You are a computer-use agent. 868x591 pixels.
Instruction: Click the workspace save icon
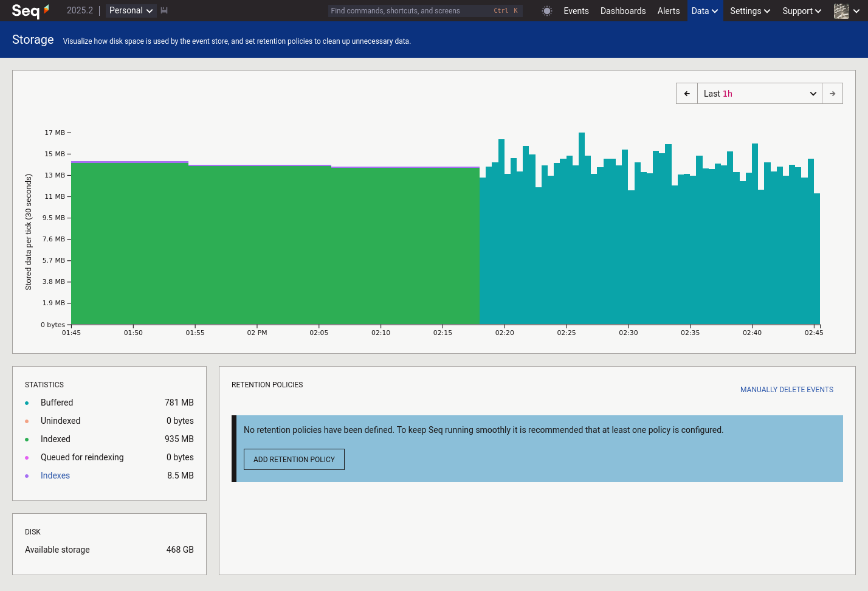click(x=164, y=10)
